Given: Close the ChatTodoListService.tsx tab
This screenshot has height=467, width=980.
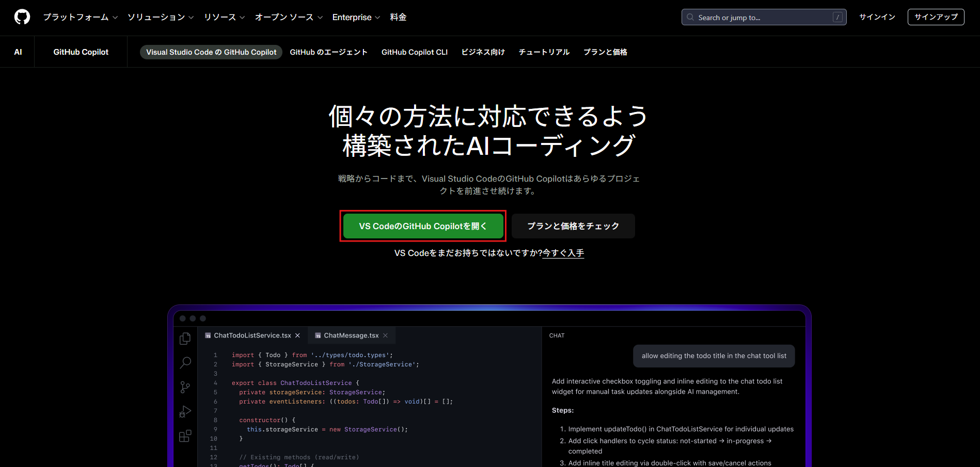Looking at the screenshot, I should point(297,335).
